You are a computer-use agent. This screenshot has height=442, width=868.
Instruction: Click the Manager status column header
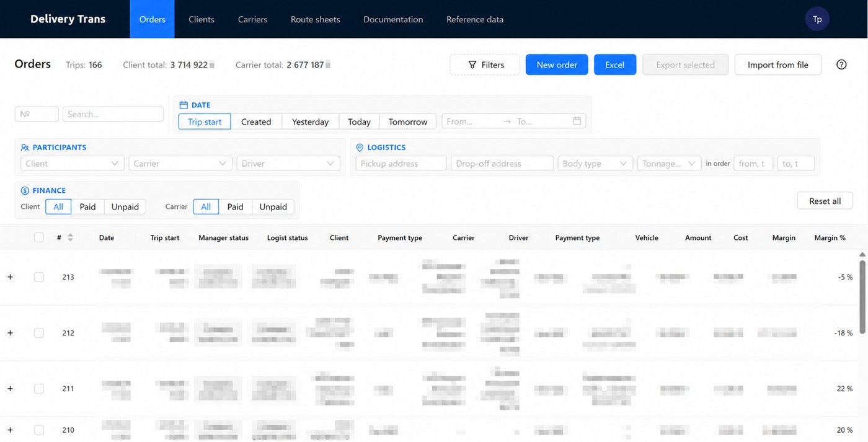click(x=223, y=237)
